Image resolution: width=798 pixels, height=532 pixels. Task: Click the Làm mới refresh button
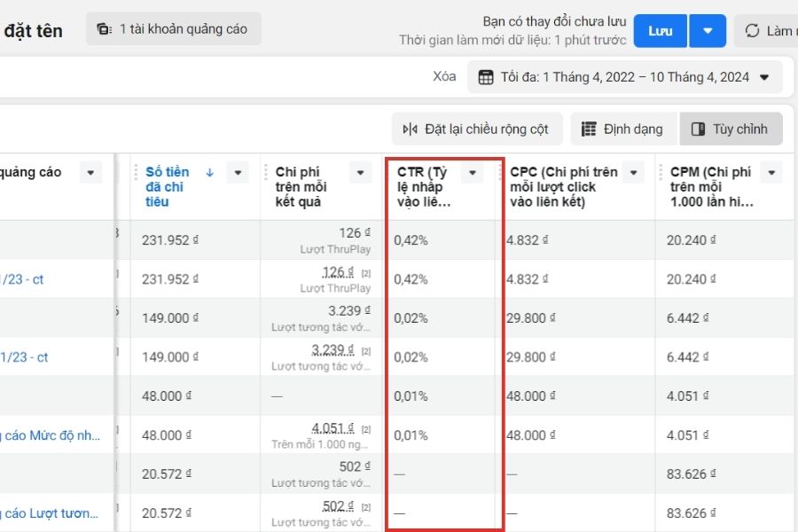pos(766,31)
